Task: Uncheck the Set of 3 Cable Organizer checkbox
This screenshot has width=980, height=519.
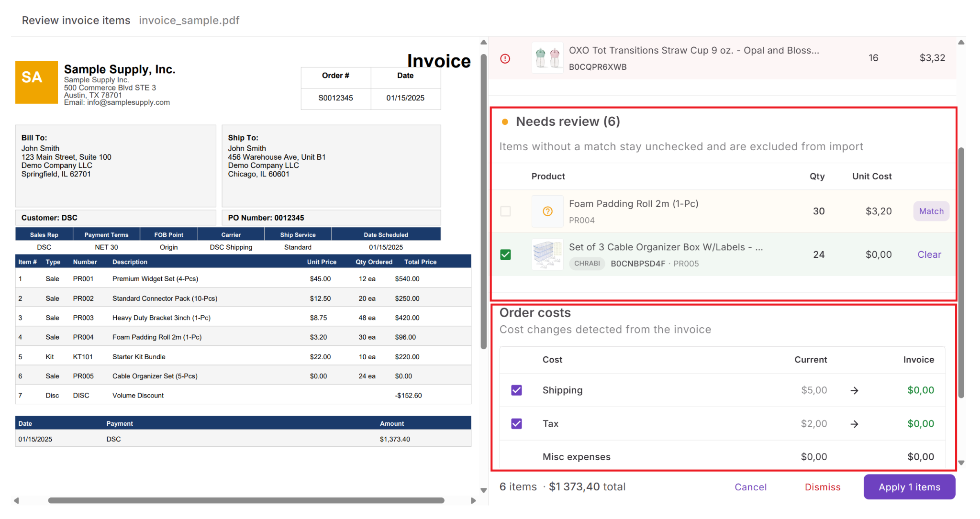Action: (x=505, y=254)
